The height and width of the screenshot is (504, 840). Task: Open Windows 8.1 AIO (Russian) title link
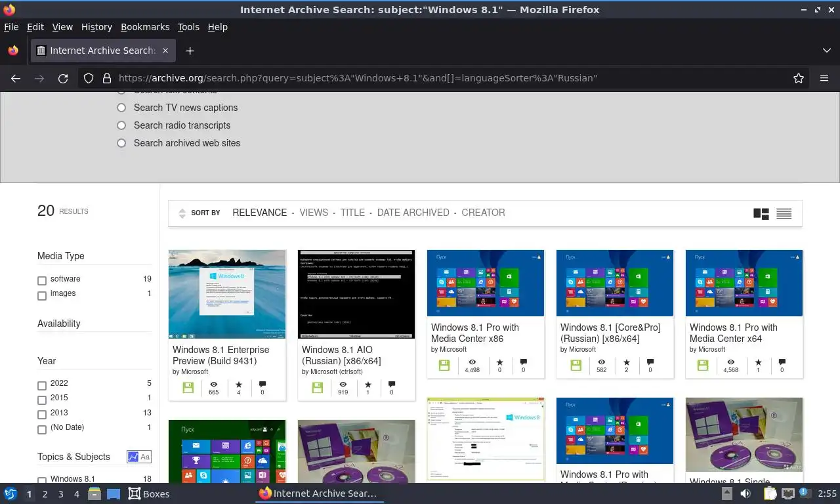[x=341, y=355]
